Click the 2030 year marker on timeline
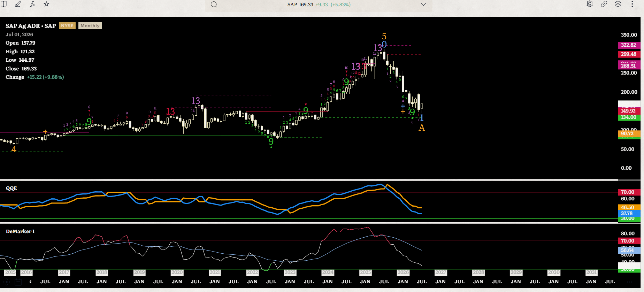 tap(553, 272)
